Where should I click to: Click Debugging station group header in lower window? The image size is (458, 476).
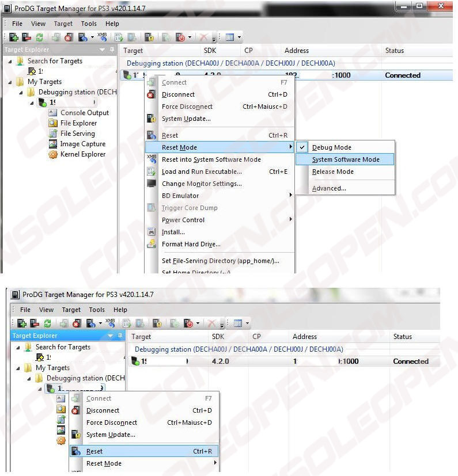pos(239,349)
